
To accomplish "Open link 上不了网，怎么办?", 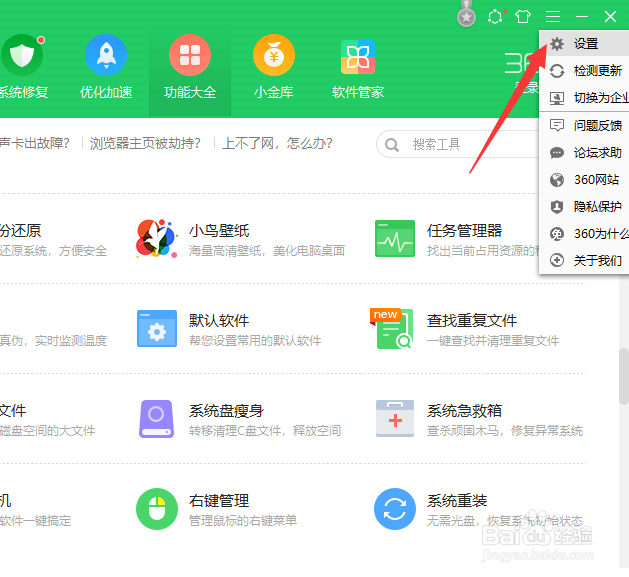I will click(x=277, y=143).
